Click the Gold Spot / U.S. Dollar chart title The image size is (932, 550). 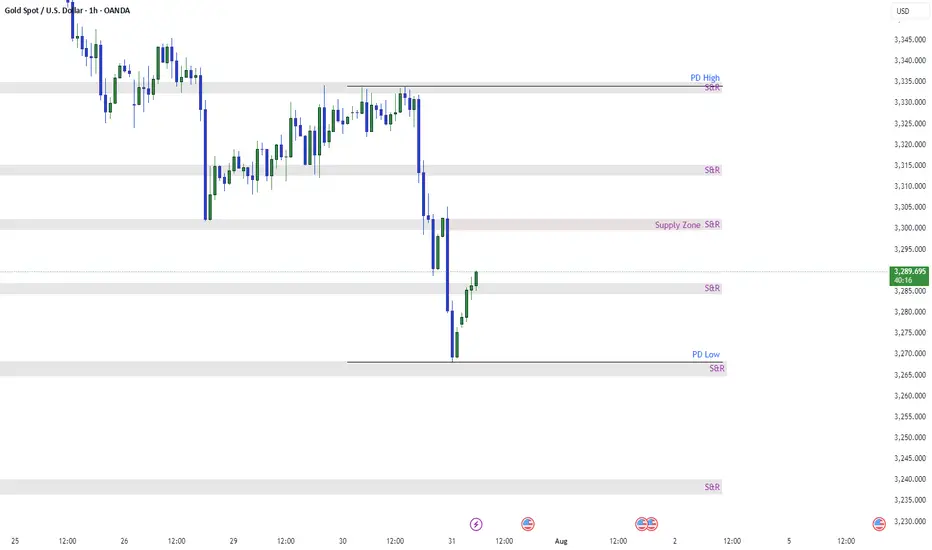click(x=67, y=10)
